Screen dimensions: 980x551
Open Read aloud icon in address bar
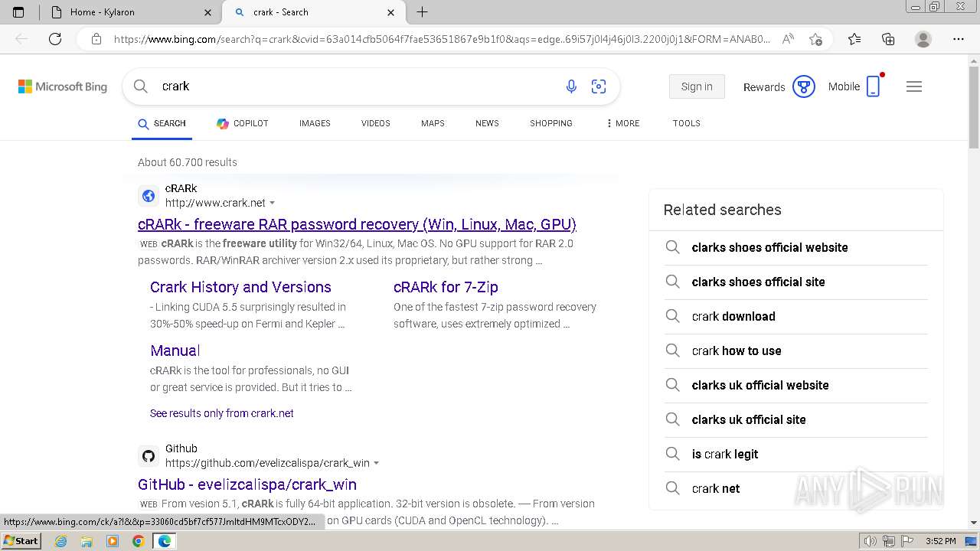point(788,39)
